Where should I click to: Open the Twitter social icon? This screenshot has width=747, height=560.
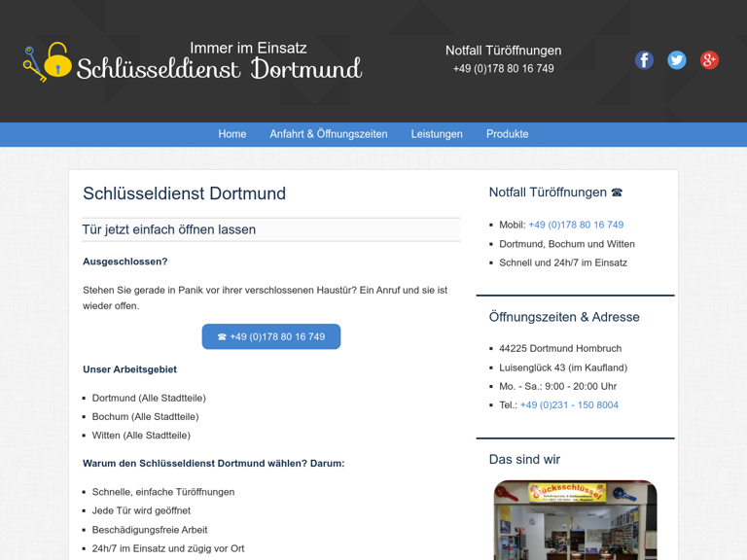click(x=677, y=60)
